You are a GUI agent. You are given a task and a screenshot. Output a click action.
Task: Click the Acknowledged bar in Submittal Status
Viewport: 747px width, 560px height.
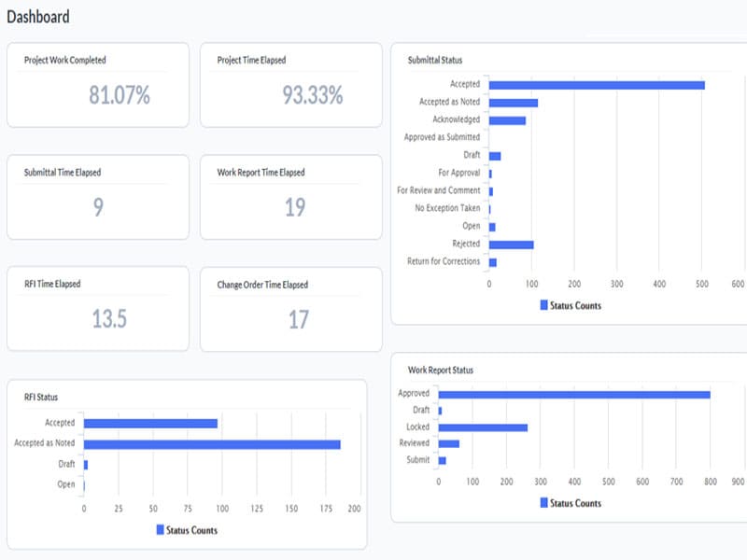[x=507, y=120]
